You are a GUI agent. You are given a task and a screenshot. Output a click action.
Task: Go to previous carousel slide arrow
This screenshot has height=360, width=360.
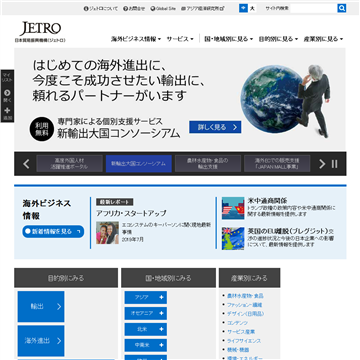click(26, 164)
